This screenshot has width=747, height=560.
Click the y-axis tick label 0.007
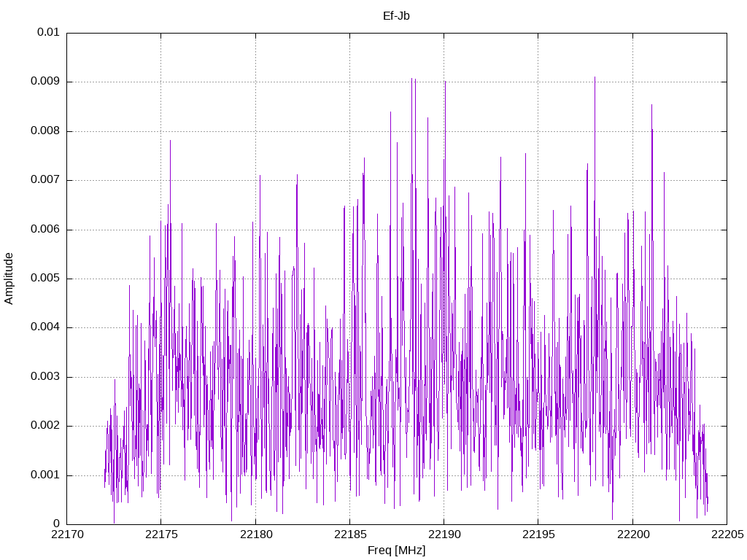pos(45,180)
